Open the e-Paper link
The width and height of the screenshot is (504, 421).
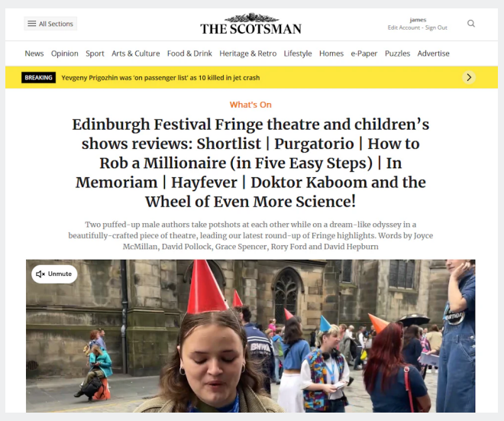pyautogui.click(x=363, y=53)
